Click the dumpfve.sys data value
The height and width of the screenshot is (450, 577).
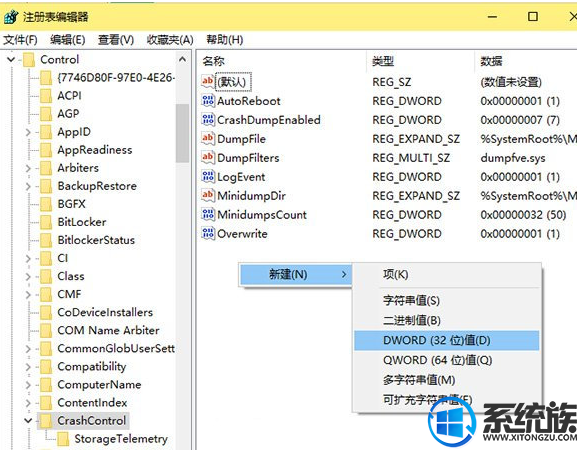[x=513, y=158]
